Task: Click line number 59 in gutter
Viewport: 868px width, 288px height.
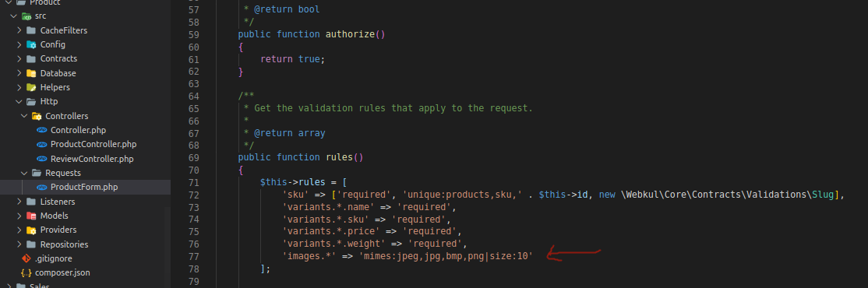Action: point(194,34)
